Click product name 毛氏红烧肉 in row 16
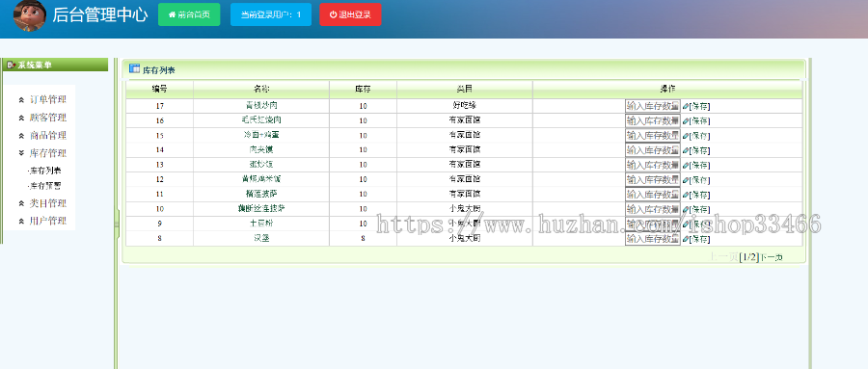Viewport: 868px width, 369px height. click(x=261, y=119)
